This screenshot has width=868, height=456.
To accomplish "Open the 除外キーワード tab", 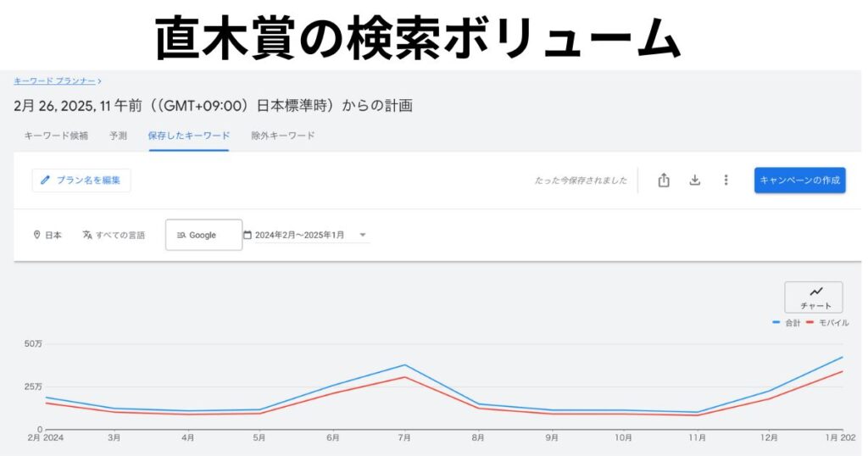I will tap(283, 136).
